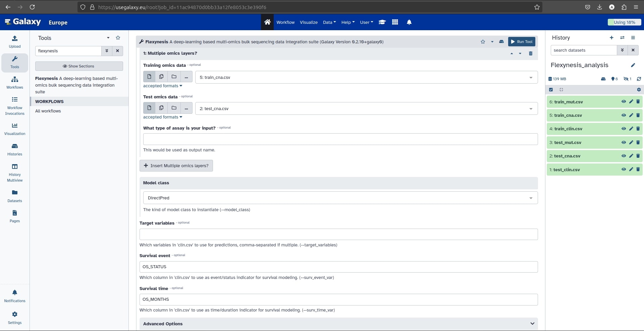Delete the omics layer repeat block
Screen dimensions: 644x331
[x=531, y=53]
